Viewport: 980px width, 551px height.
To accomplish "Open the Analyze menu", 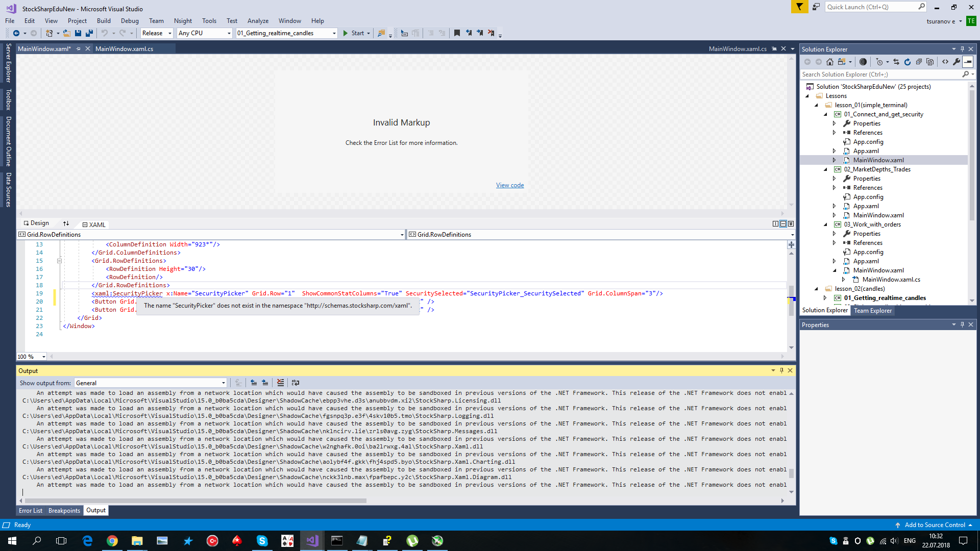I will coord(258,21).
